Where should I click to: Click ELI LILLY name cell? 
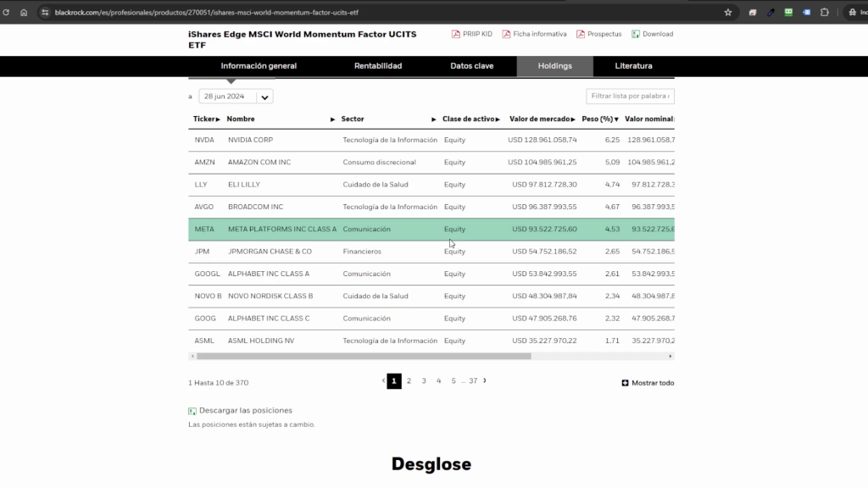click(244, 184)
